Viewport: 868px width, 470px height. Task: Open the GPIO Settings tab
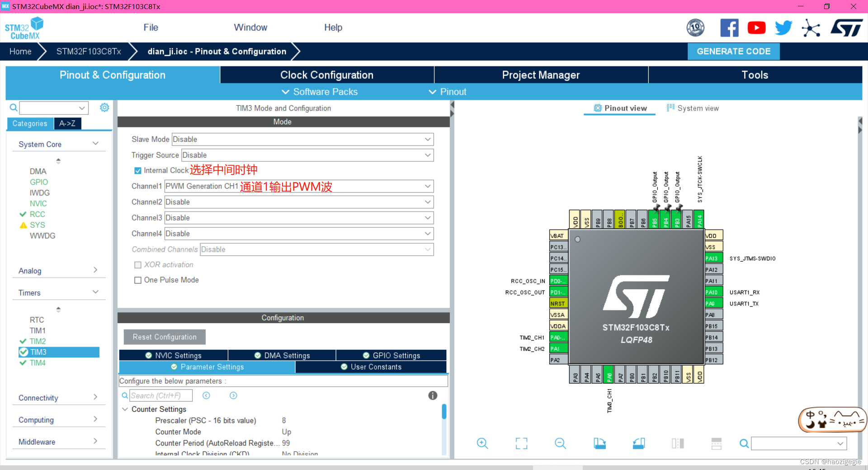(392, 355)
